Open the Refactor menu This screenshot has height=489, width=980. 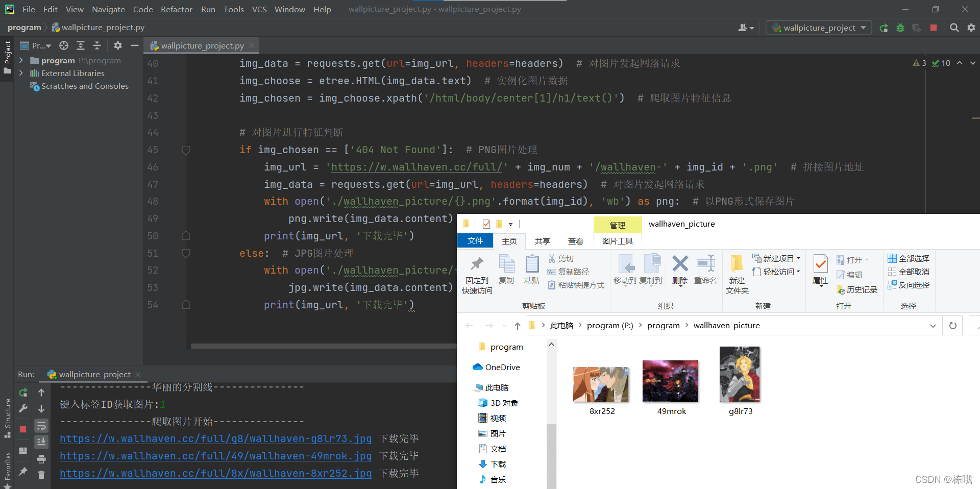point(176,9)
